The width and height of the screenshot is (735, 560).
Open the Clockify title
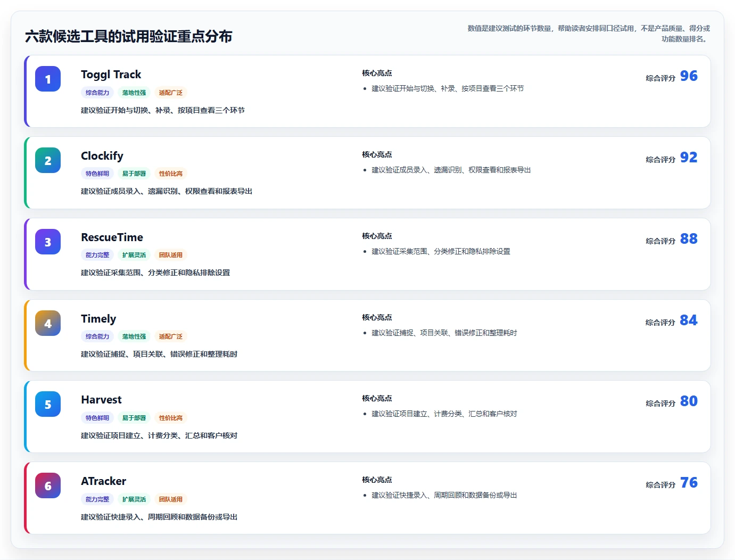(x=102, y=156)
